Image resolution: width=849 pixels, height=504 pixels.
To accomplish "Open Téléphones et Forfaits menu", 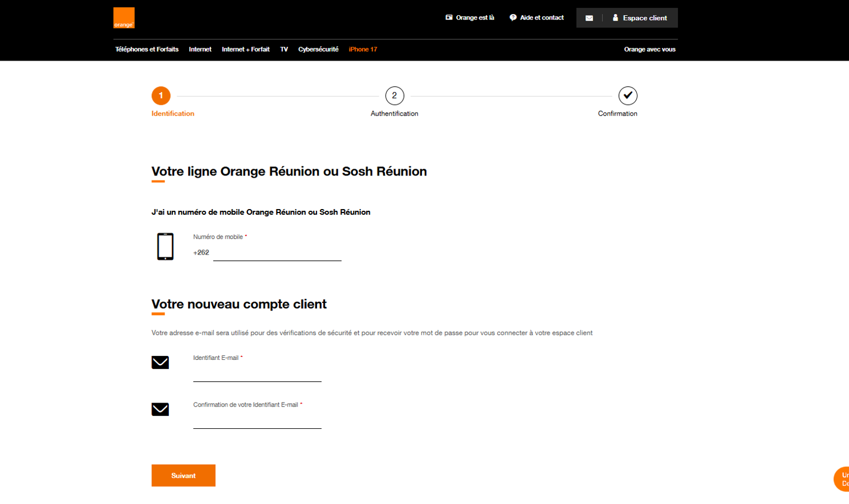I will coord(146,49).
